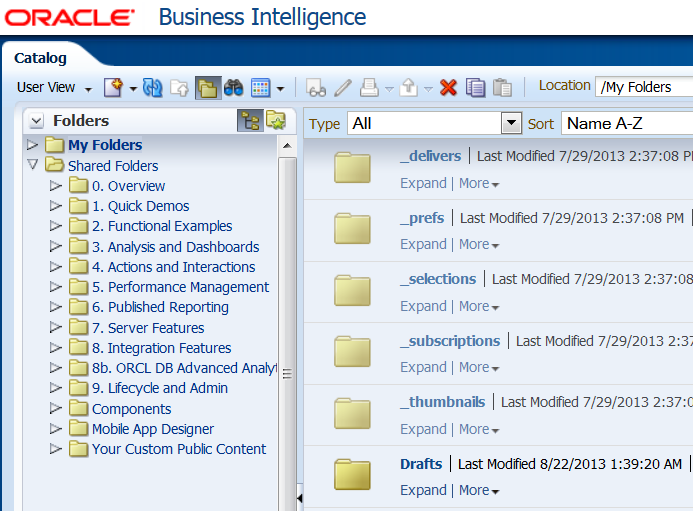Click Expand under _delivers
Screen dimensions: 693x511
pos(423,183)
